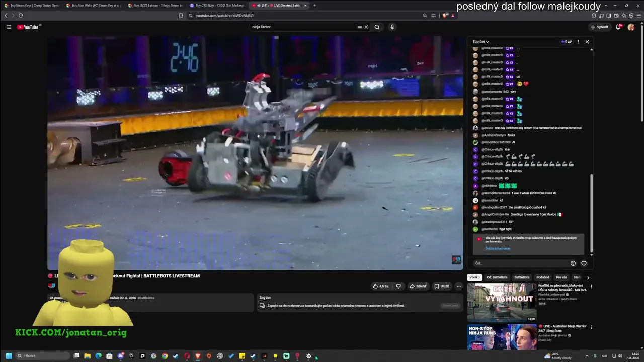
Task: Reload the page in the browser
Action: (21, 16)
